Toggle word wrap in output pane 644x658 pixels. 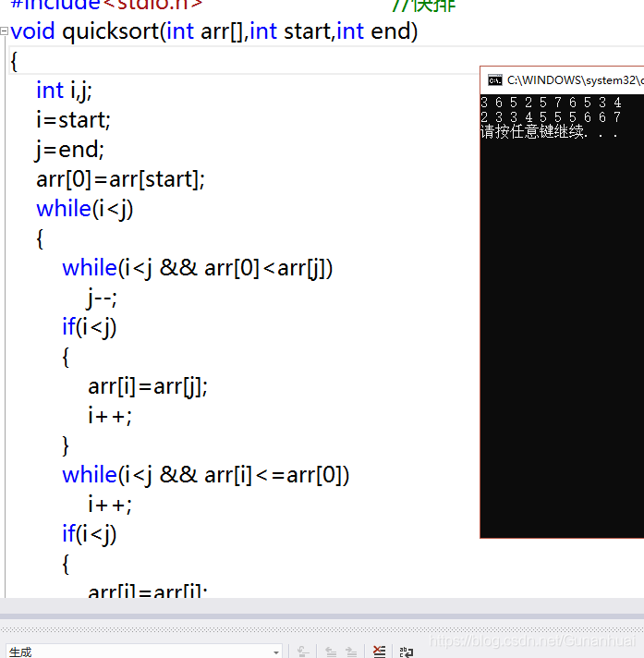407,652
